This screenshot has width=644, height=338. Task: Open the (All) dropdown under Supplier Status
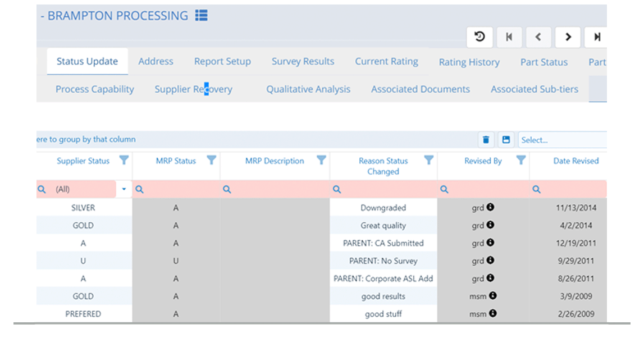click(124, 189)
